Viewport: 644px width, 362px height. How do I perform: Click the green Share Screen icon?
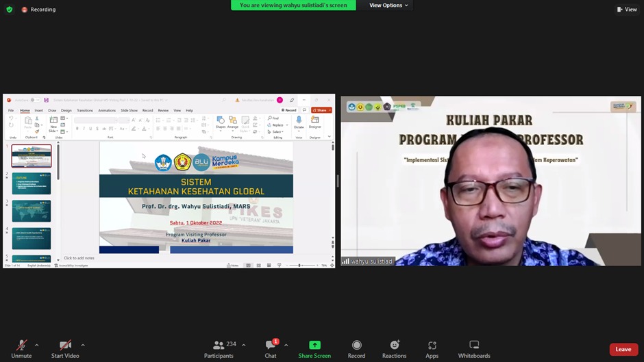click(x=314, y=345)
